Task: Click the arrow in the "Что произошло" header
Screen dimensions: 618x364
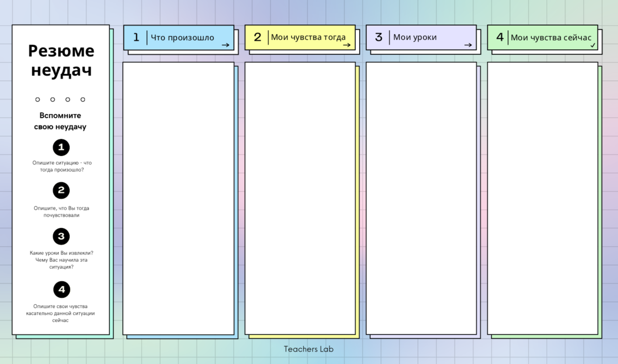Action: [x=225, y=45]
